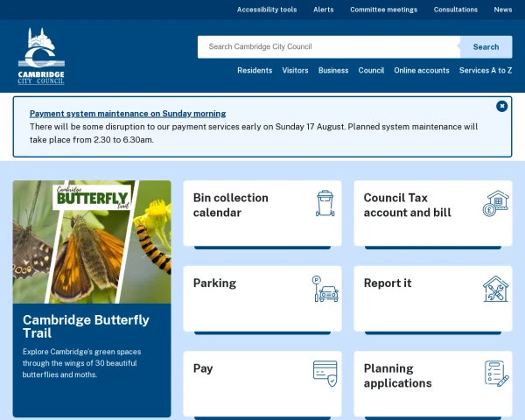
Task: Click the checklist Planning applications icon
Action: coord(497,374)
